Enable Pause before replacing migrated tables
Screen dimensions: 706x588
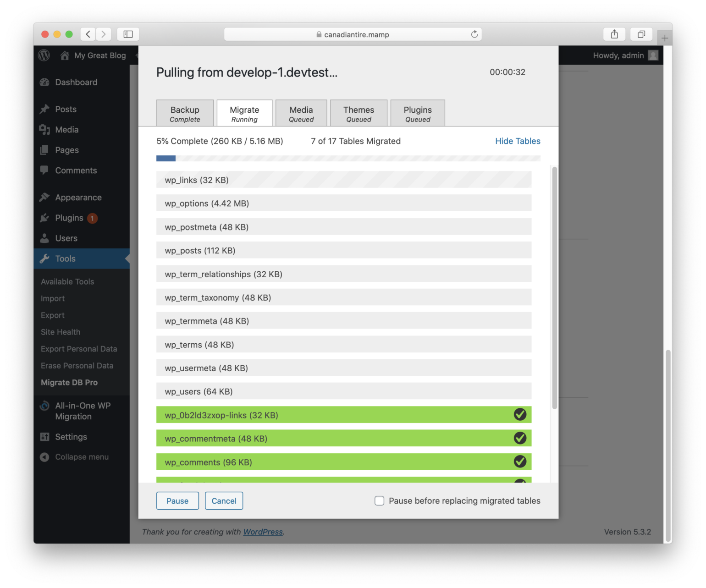[380, 501]
